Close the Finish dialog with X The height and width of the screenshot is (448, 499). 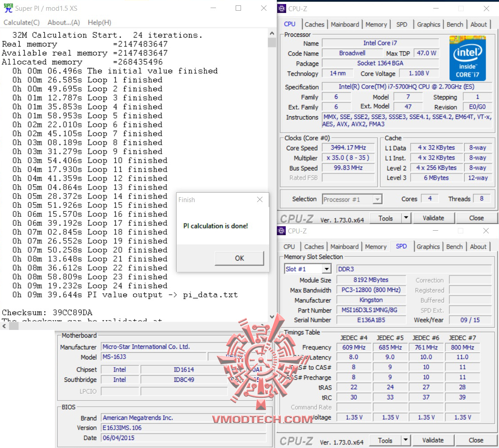click(260, 199)
